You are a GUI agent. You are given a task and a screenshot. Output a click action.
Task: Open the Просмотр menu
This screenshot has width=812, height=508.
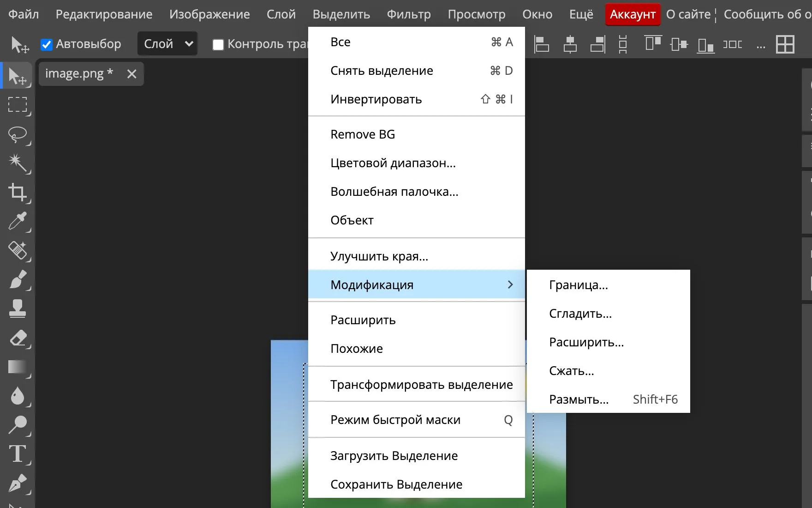click(x=477, y=14)
